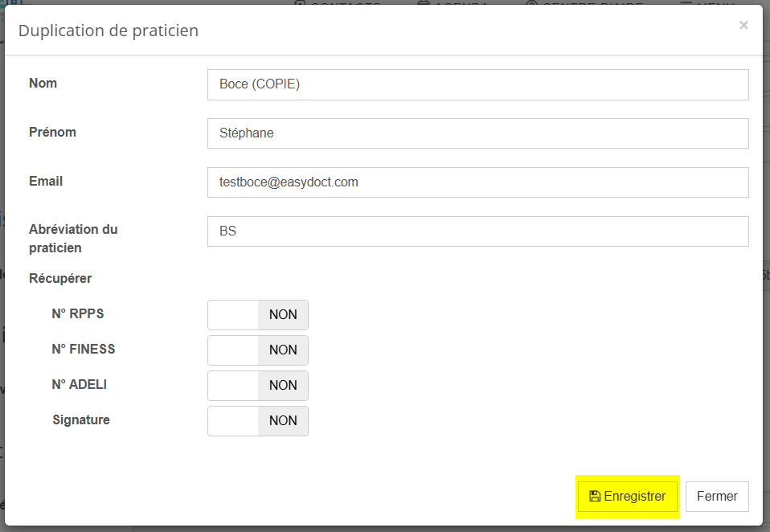Image resolution: width=770 pixels, height=532 pixels.
Task: Click the Prénom field with Stéphane
Action: 477,133
